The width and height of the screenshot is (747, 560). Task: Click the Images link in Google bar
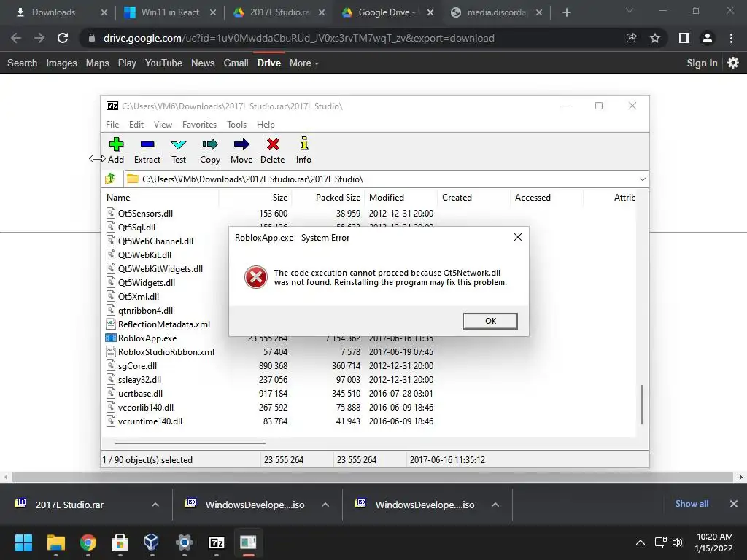[61, 63]
